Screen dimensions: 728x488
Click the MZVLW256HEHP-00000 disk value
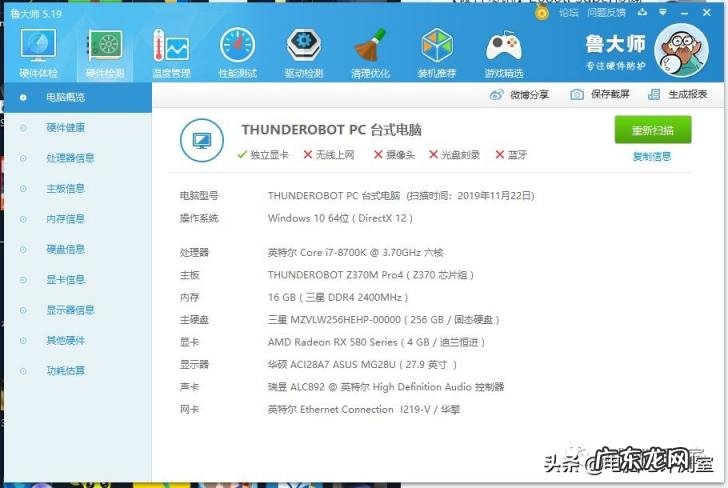click(x=384, y=319)
